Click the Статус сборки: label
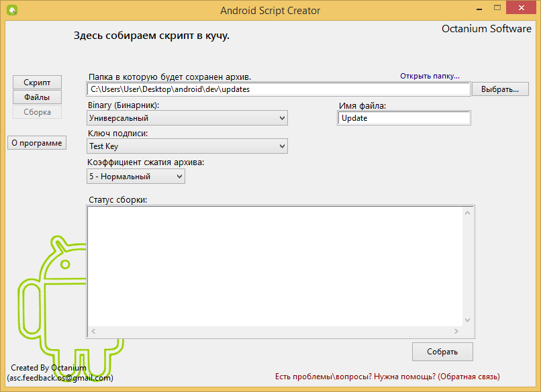This screenshot has height=392, width=541. (x=117, y=200)
